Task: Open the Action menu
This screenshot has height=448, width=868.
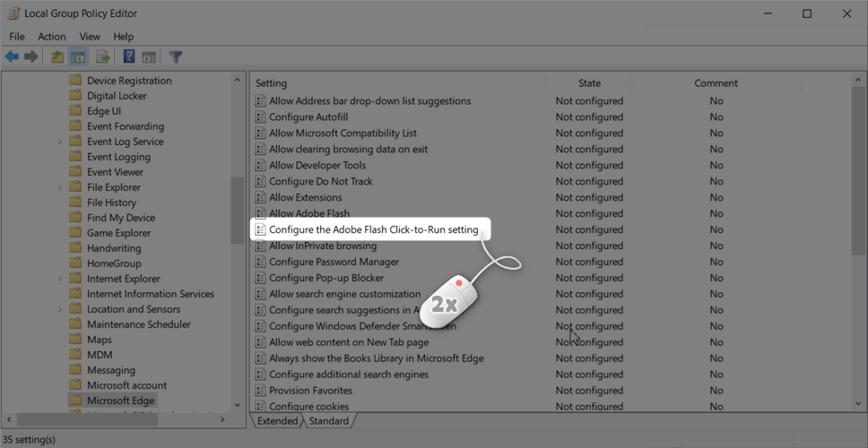Action: (52, 37)
